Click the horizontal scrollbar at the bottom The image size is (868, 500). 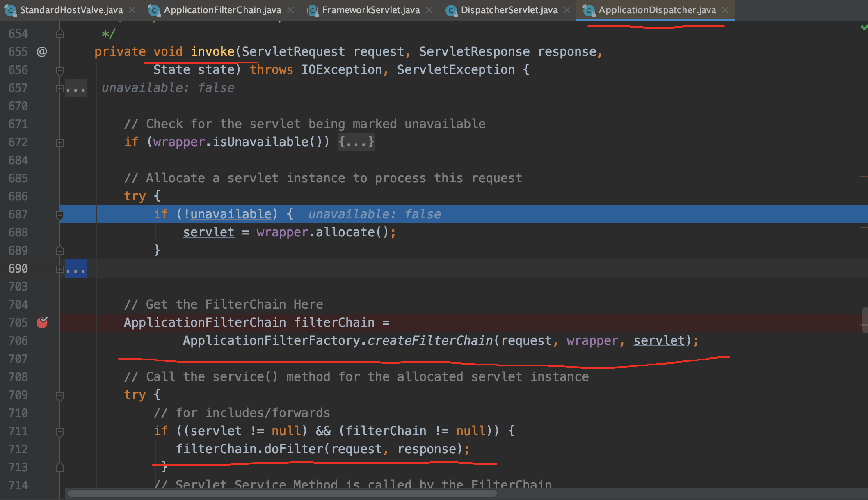[282, 493]
